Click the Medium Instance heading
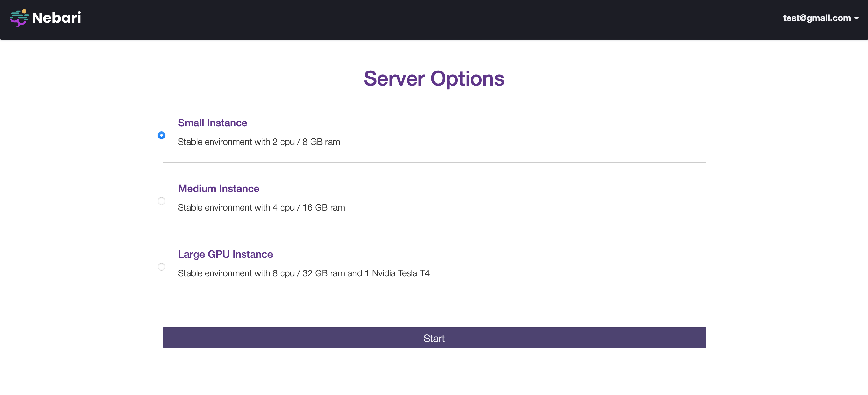This screenshot has height=395, width=868. (218, 188)
